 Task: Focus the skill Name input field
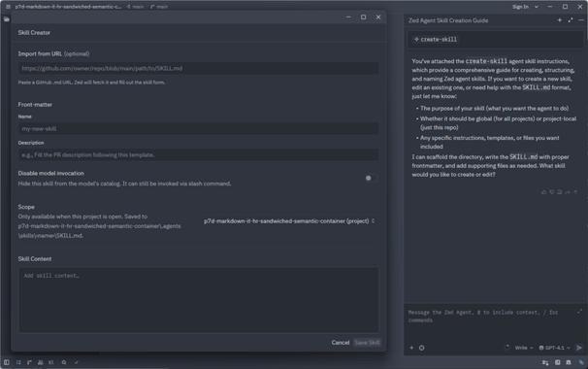click(x=198, y=129)
